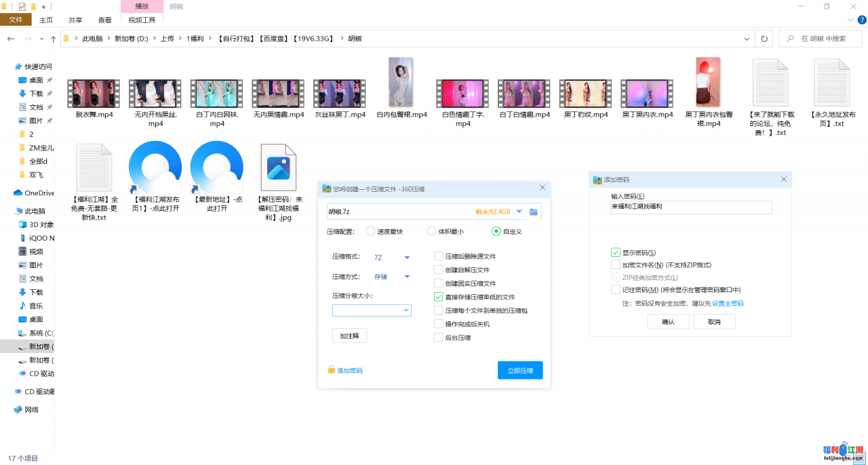
Task: Uncheck the 显示密码 checkbox
Action: [x=616, y=253]
